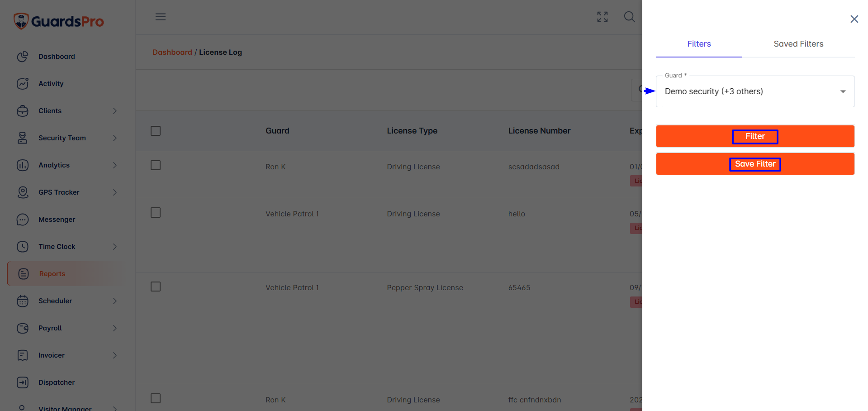Expand the Payroll submenu chevron

[x=115, y=328]
